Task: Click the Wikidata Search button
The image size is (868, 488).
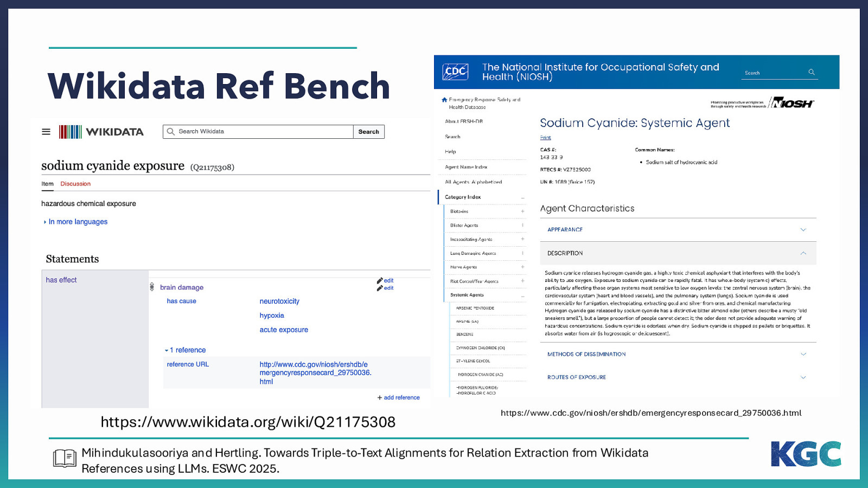Action: tap(369, 132)
